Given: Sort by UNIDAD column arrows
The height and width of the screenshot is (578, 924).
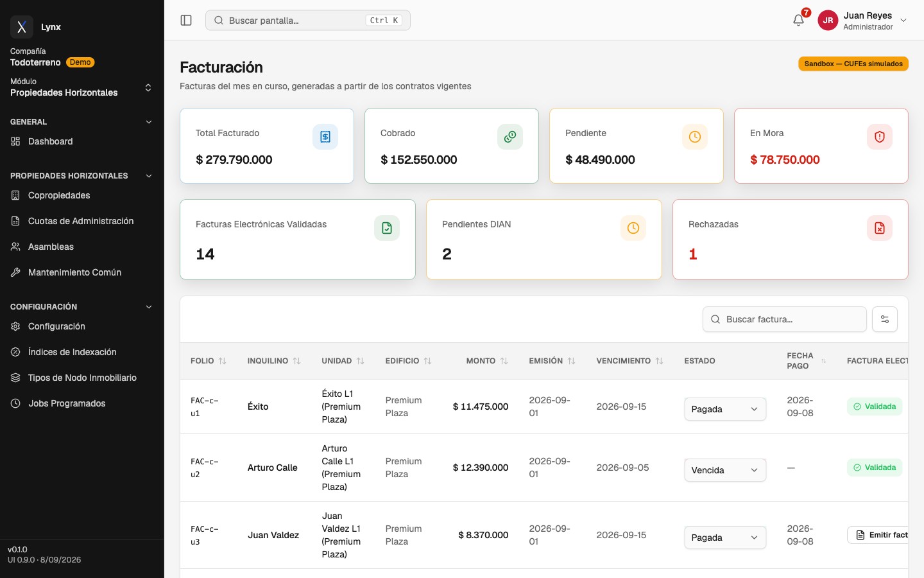Looking at the screenshot, I should (x=360, y=361).
